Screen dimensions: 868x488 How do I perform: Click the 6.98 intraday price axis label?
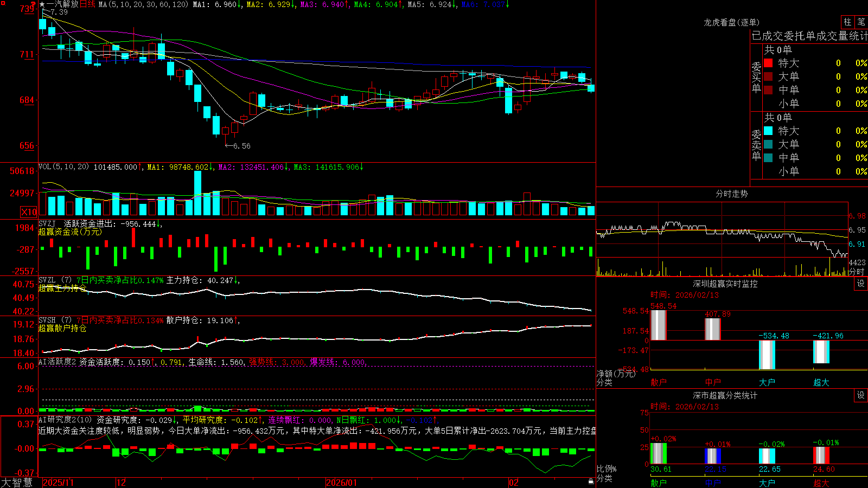[x=858, y=216]
